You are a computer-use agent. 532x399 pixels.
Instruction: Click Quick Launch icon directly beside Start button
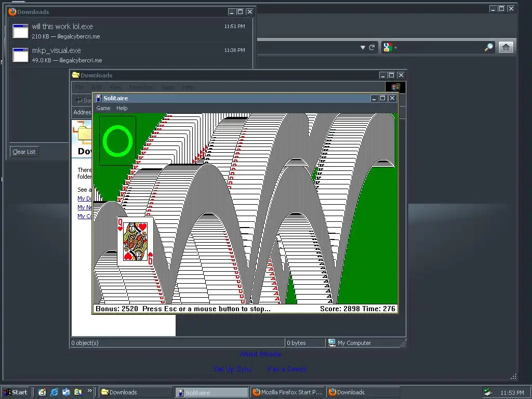pos(42,392)
